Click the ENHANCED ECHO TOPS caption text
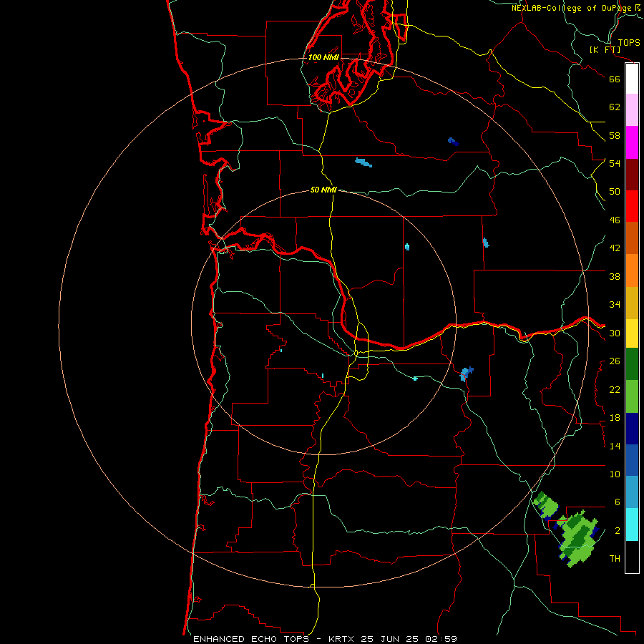Image resolution: width=644 pixels, height=644 pixels. 251,639
